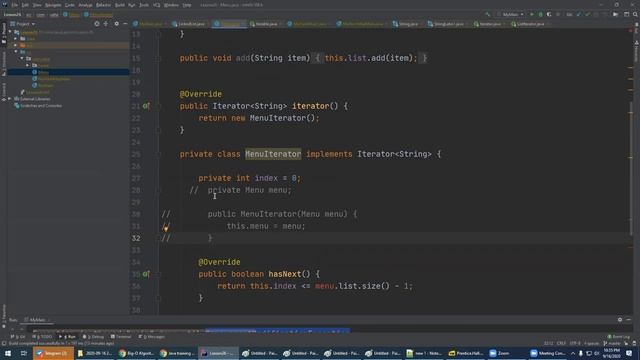The width and height of the screenshot is (640, 360).
Task: Click the intention lightbulb on line 31
Action: click(166, 228)
